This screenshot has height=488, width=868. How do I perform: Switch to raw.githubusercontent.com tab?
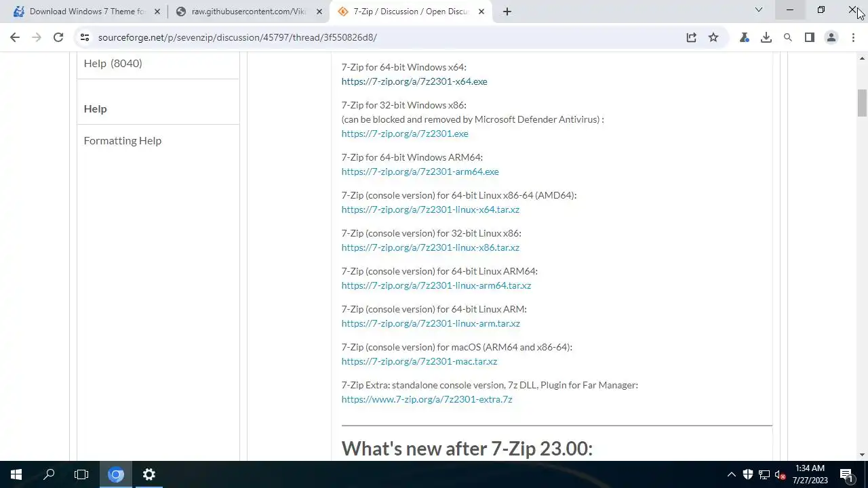coord(249,12)
